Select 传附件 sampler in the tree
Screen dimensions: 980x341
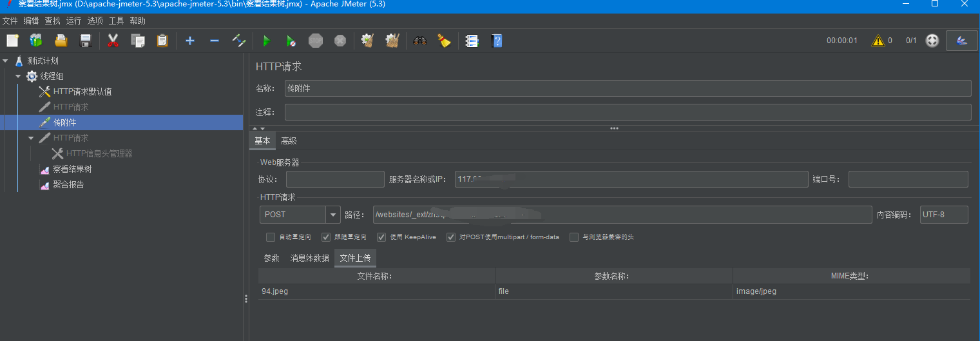(x=64, y=122)
